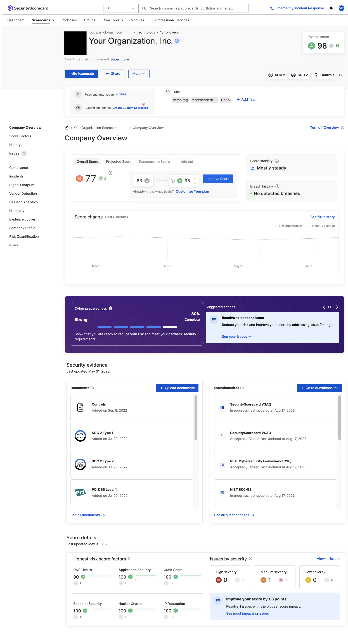Viewport: 348px width, 644px height.
Task: Click Go to questionnaires button
Action: (x=319, y=388)
